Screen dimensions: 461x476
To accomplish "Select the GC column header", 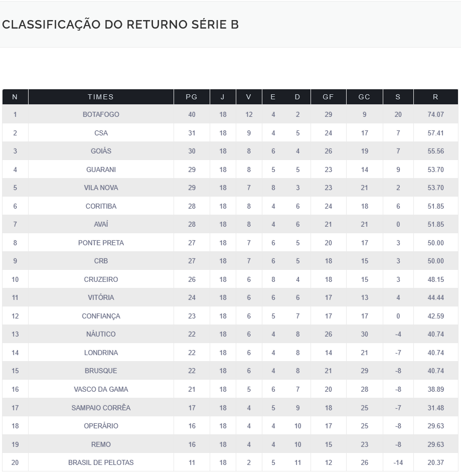I will pyautogui.click(x=364, y=97).
